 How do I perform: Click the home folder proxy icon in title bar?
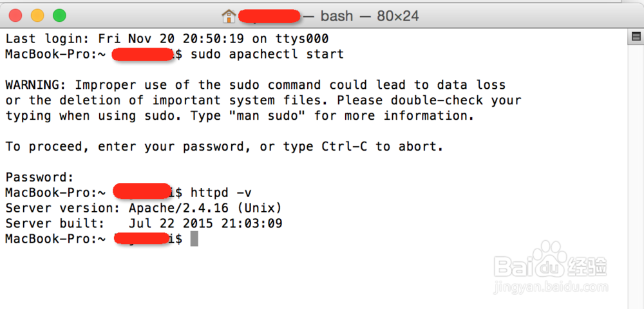(x=229, y=16)
